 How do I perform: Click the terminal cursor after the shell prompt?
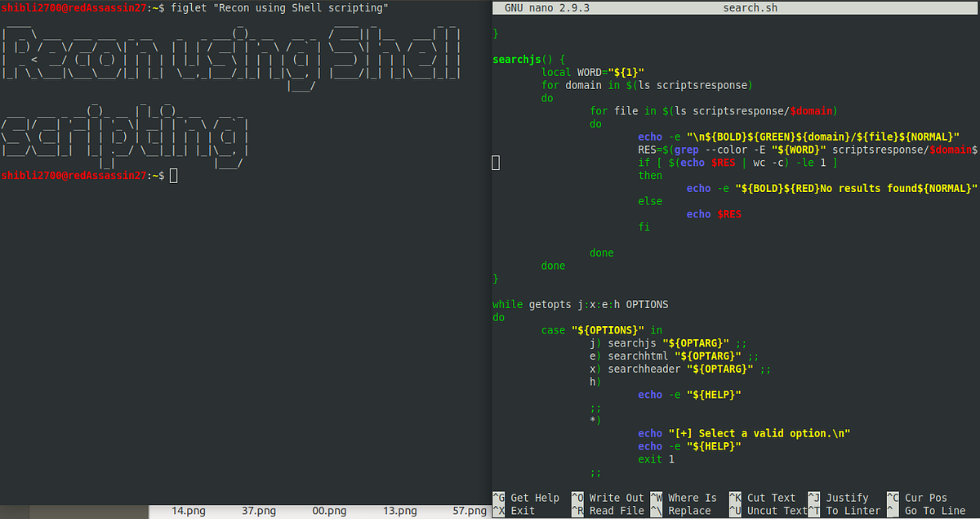173,175
